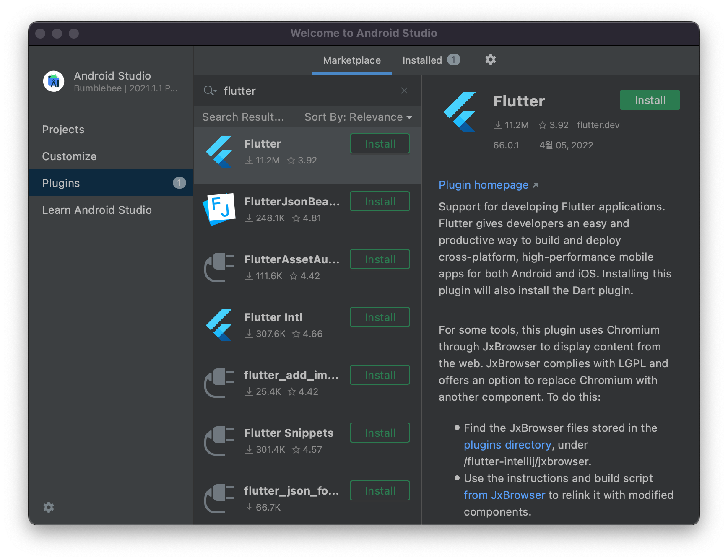Click the Flutter plugin logo in list
Viewport: 728px width, 560px height.
[219, 152]
